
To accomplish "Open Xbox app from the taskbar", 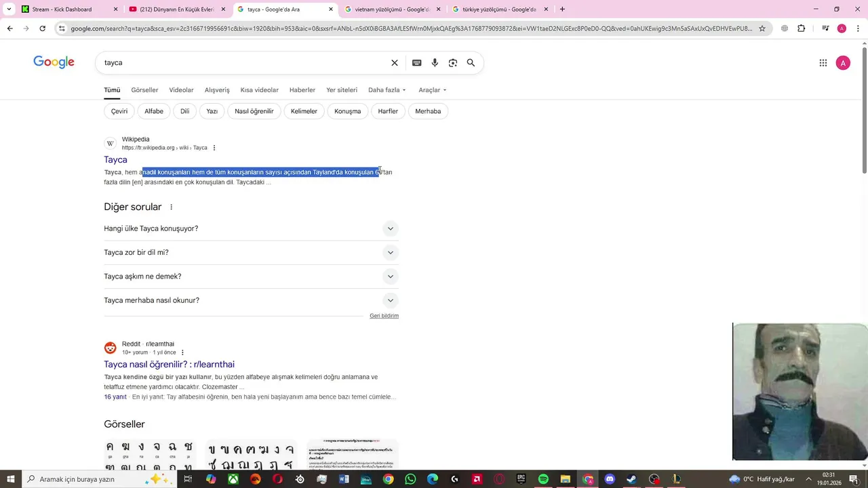I will [233, 479].
